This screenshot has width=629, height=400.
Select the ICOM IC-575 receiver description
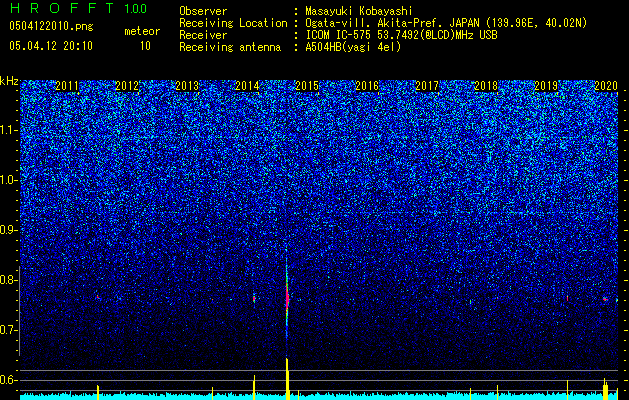[401, 35]
